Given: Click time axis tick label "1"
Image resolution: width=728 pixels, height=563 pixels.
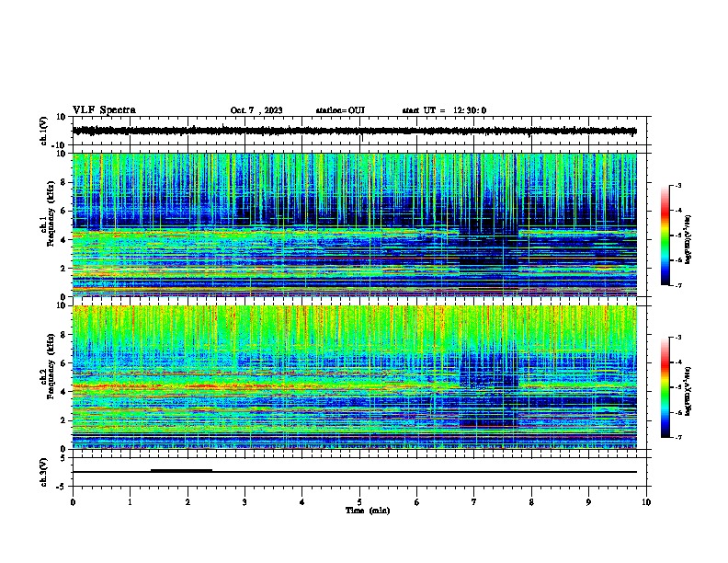Looking at the screenshot, I should pos(130,501).
